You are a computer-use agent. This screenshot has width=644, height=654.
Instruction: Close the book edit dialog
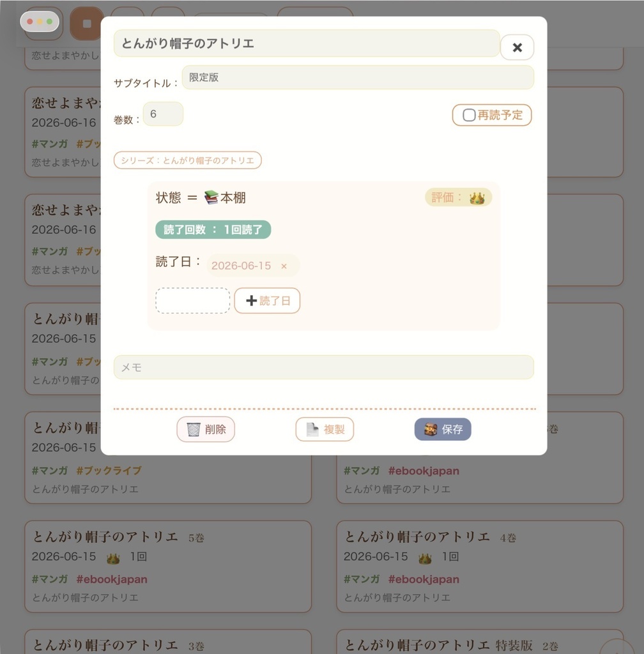coord(517,47)
